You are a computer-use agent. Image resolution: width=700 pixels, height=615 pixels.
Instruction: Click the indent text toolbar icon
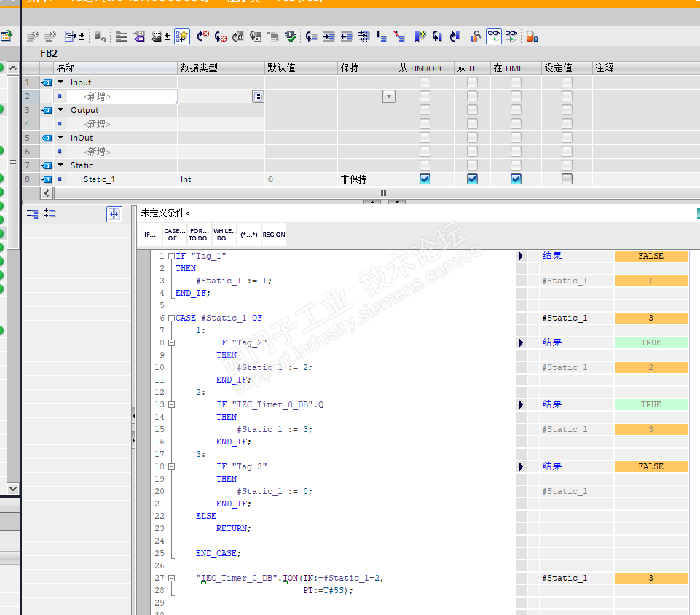click(x=329, y=36)
